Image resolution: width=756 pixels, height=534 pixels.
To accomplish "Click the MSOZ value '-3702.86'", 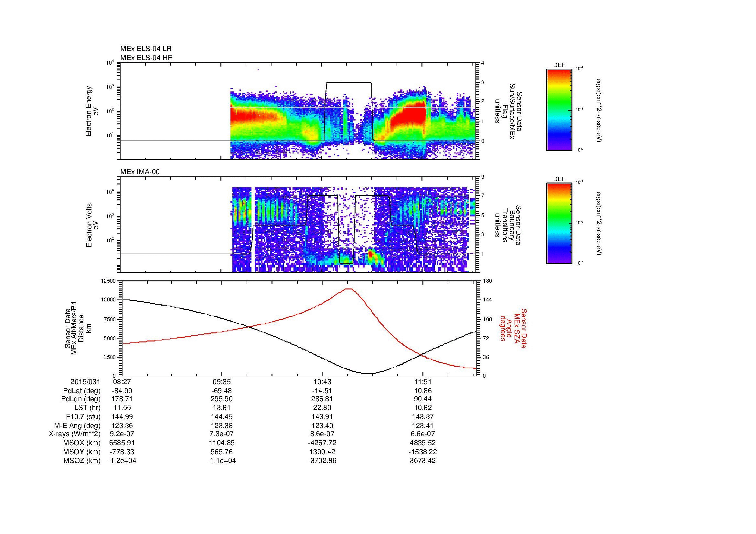I will (322, 461).
